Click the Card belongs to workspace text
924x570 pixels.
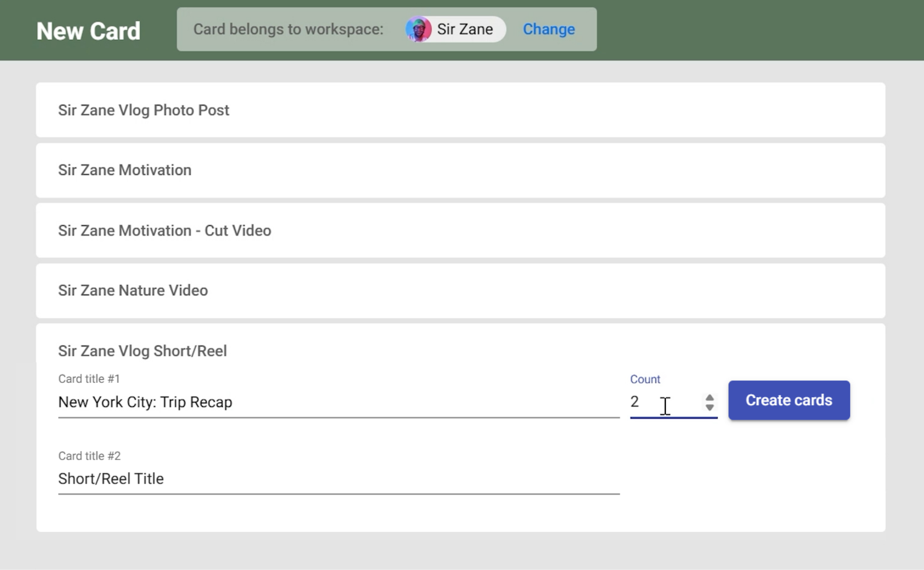(x=288, y=30)
